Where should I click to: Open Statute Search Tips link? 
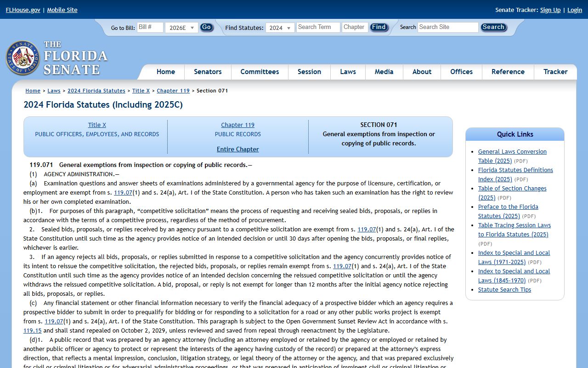tap(504, 289)
